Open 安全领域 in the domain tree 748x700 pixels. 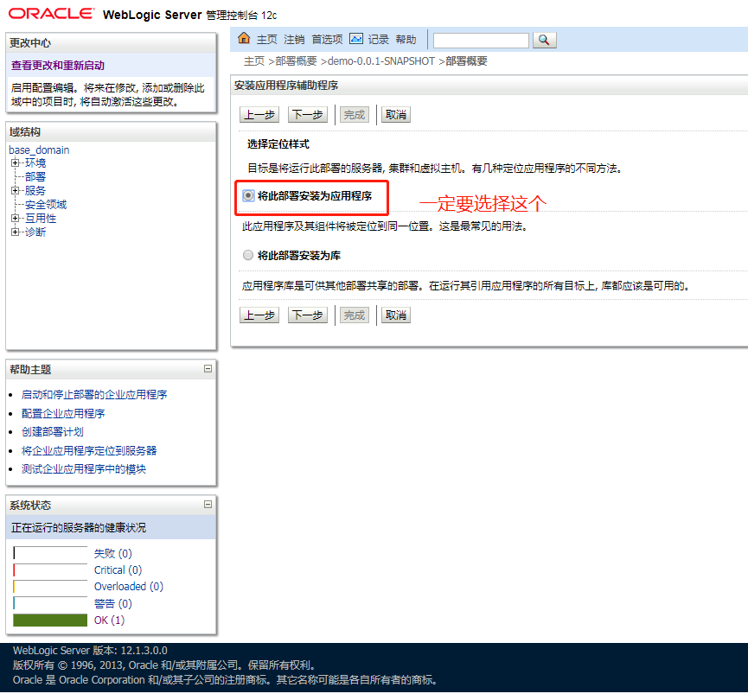[46, 205]
